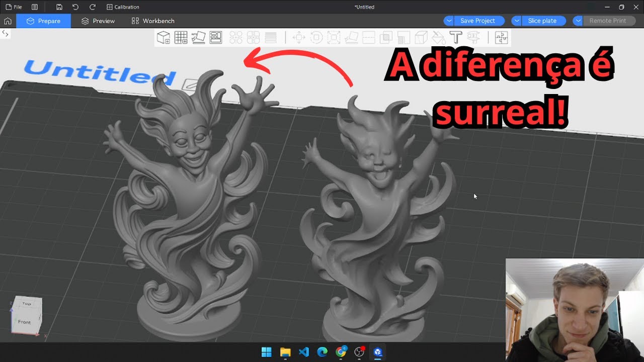Select the Mesh boolean tool
The height and width of the screenshot is (362, 644).
coord(386,38)
